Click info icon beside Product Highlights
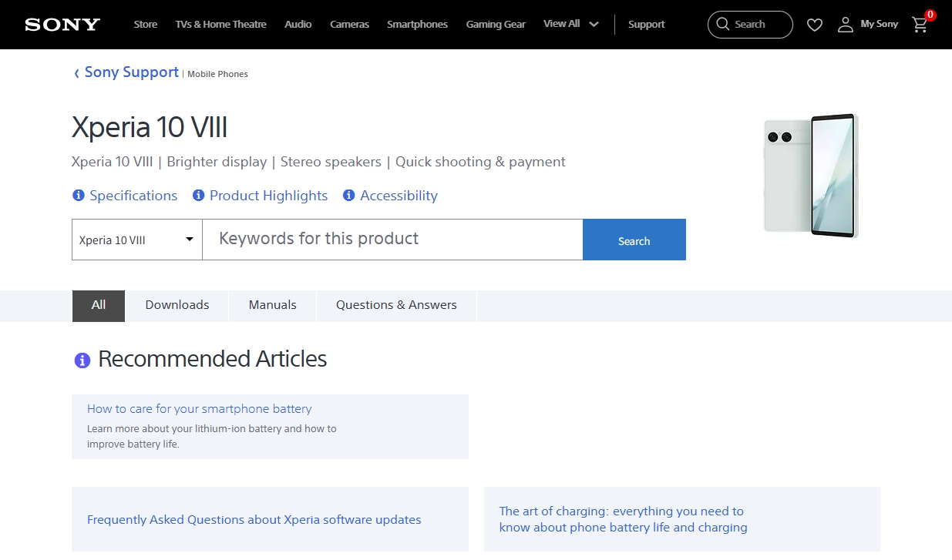The width and height of the screenshot is (952, 560). pyautogui.click(x=198, y=196)
